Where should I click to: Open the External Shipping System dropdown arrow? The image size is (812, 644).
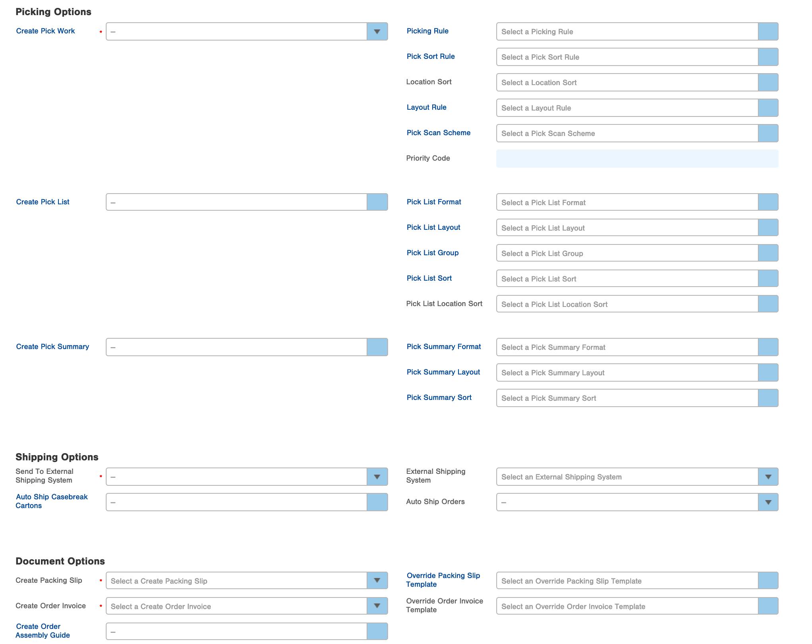(x=768, y=477)
